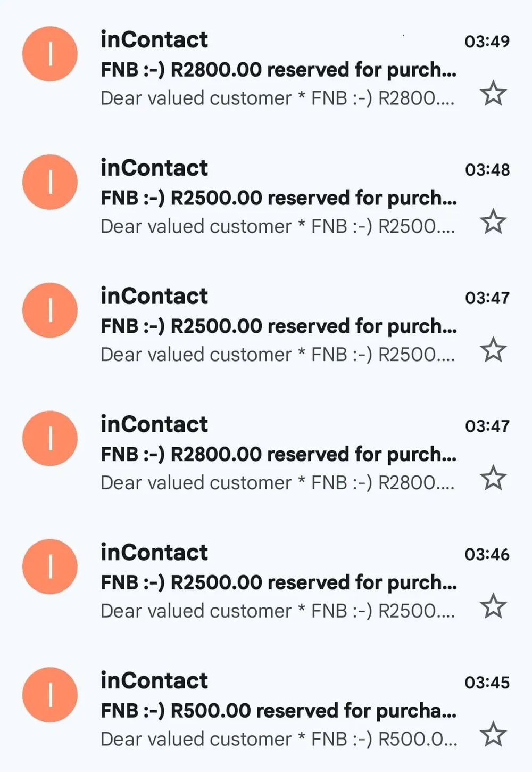Select the 03:49 email via its avatar
The height and width of the screenshot is (772, 532).
[x=50, y=54]
